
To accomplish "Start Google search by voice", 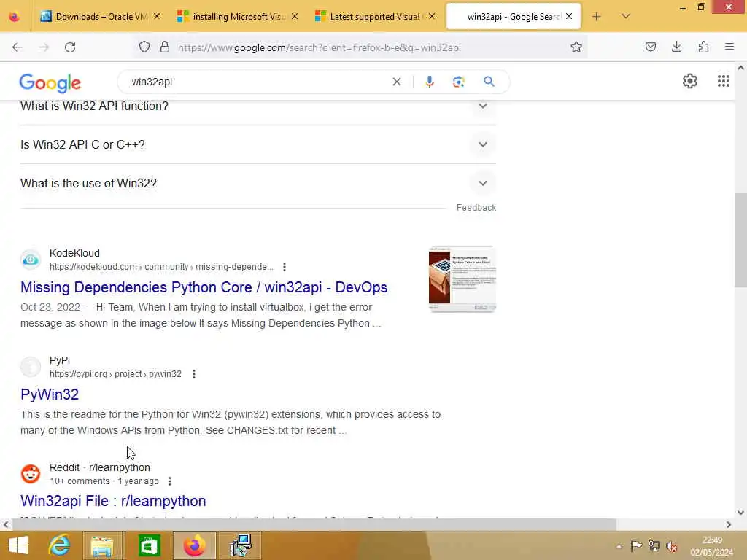I will click(x=430, y=82).
